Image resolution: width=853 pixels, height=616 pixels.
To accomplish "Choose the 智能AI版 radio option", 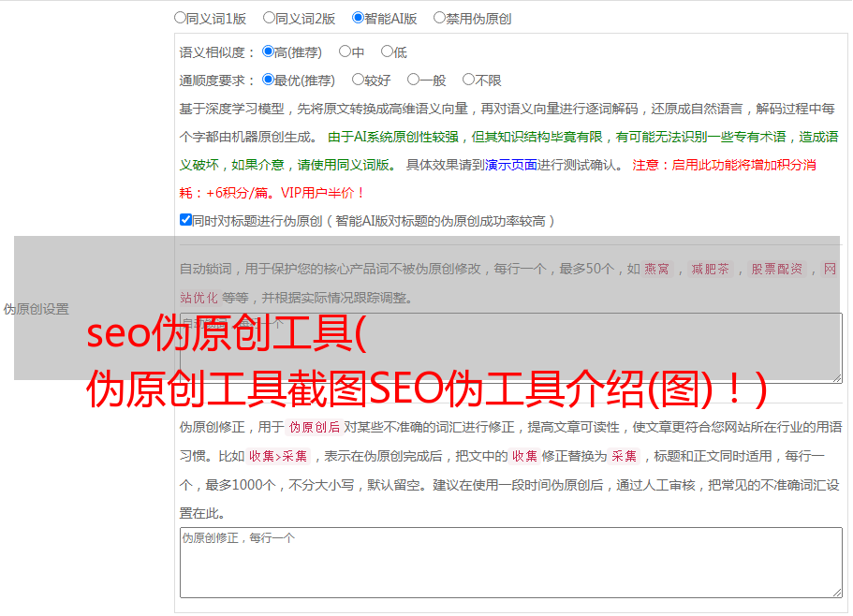I will click(358, 18).
